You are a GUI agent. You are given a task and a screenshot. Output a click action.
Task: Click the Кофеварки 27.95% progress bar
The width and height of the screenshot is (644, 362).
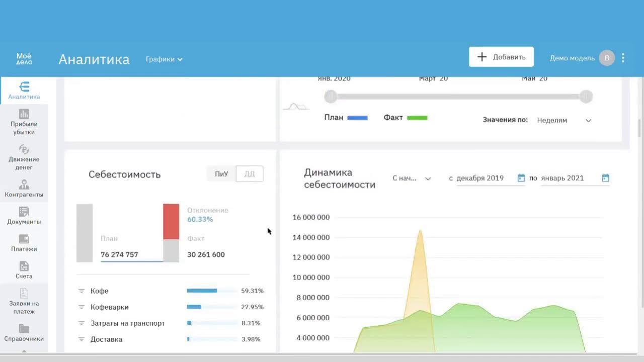[211, 307]
